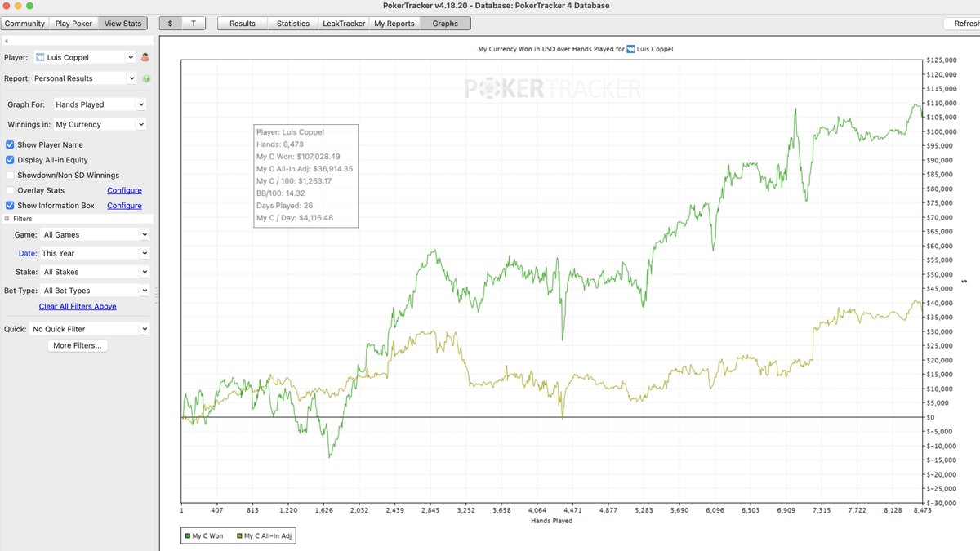
Task: Click the macOS yellow minimize button
Action: (19, 6)
